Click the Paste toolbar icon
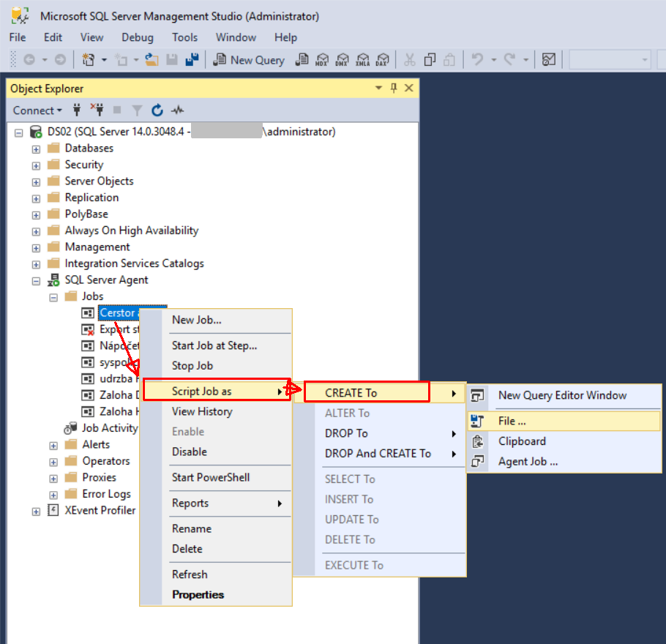The width and height of the screenshot is (666, 644). pyautogui.click(x=449, y=60)
